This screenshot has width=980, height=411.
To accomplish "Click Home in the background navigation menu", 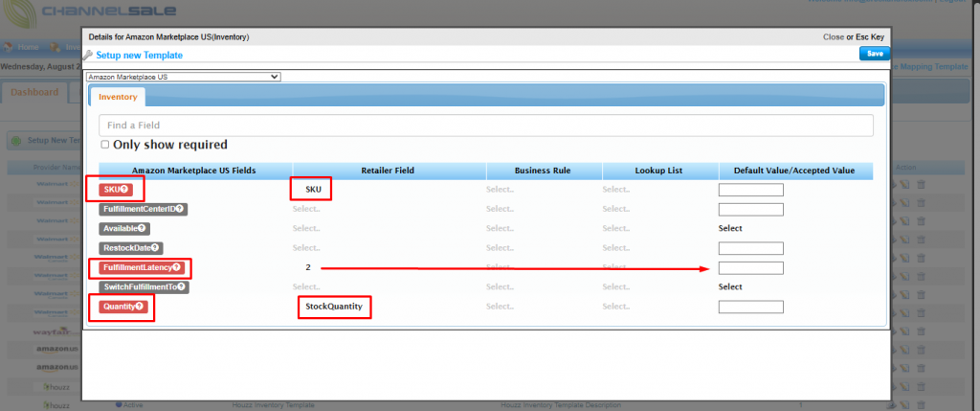I will [x=28, y=47].
